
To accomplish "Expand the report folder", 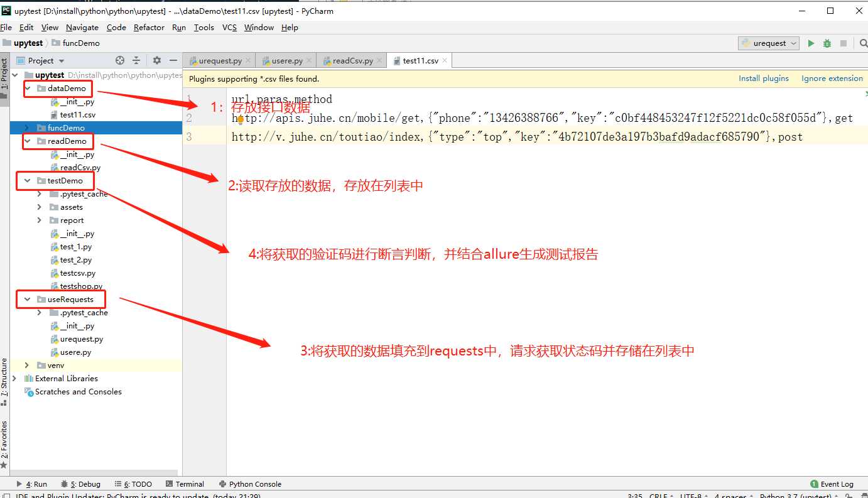I will (x=40, y=220).
